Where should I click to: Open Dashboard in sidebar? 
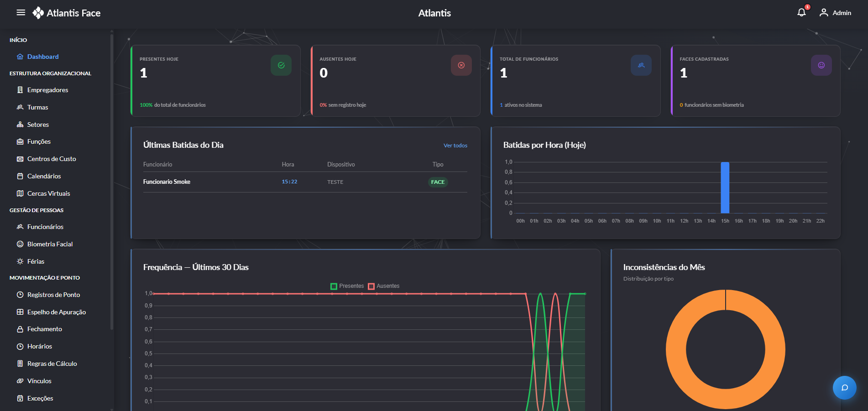tap(43, 57)
